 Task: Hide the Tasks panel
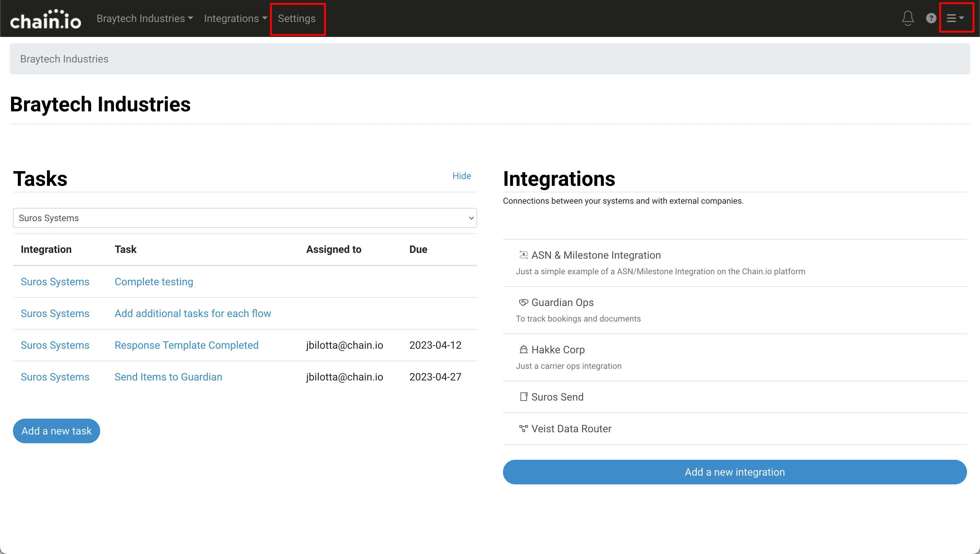(461, 176)
